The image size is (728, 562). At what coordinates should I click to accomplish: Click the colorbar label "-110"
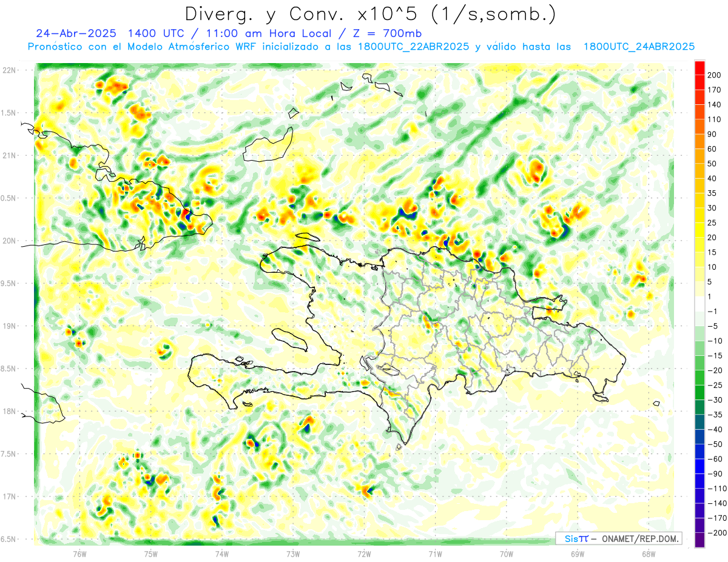[x=716, y=489]
